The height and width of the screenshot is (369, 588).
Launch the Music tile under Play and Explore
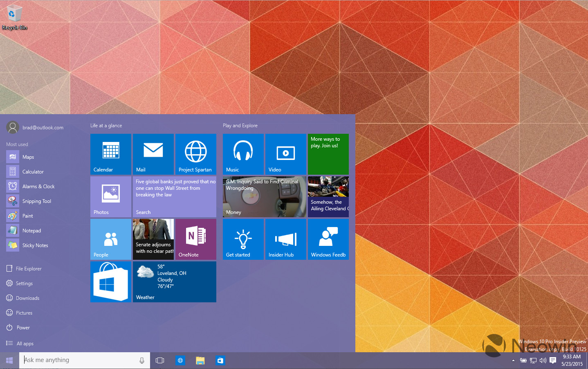[x=243, y=154]
